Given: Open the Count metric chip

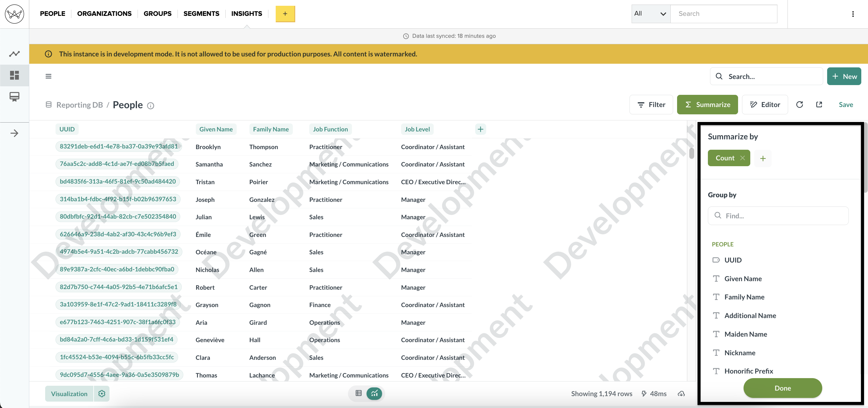Looking at the screenshot, I should 725,158.
